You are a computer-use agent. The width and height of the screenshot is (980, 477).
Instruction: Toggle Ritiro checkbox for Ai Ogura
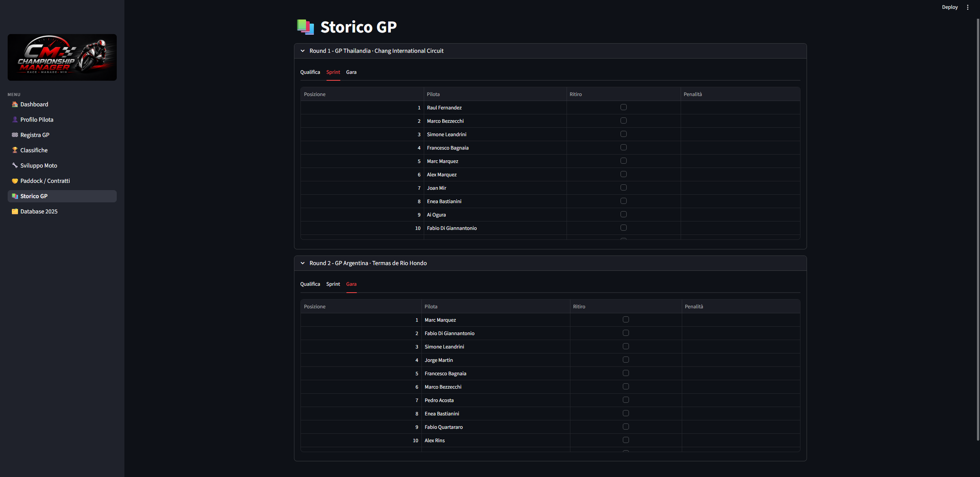tap(624, 214)
